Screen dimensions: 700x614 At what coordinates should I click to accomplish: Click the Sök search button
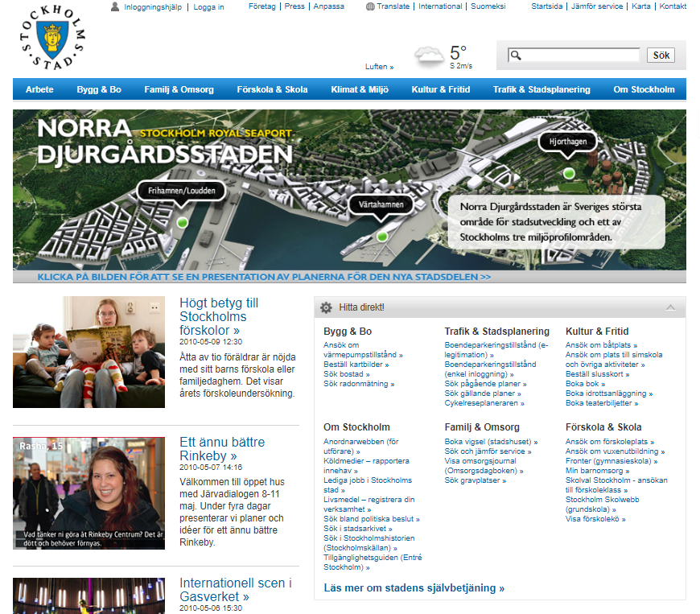[661, 55]
